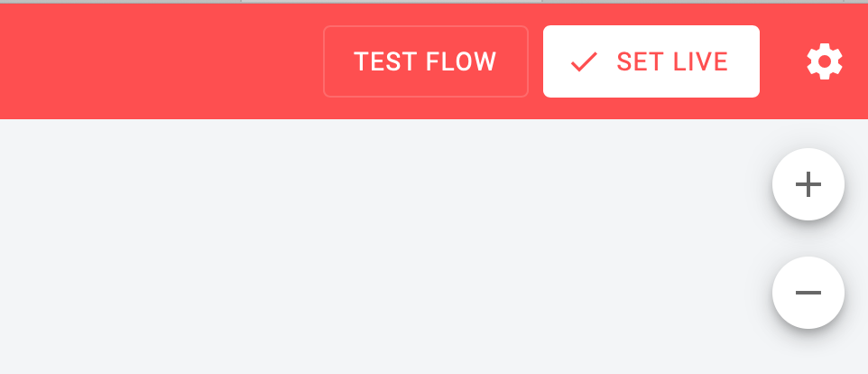Click the white SET LIVE label
868x374 pixels.
point(672,61)
